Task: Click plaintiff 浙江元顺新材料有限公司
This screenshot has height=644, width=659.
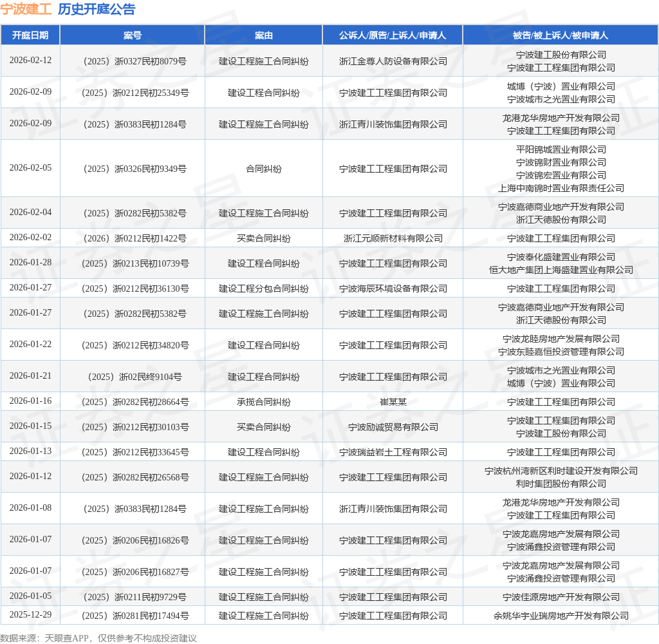Action: click(393, 238)
